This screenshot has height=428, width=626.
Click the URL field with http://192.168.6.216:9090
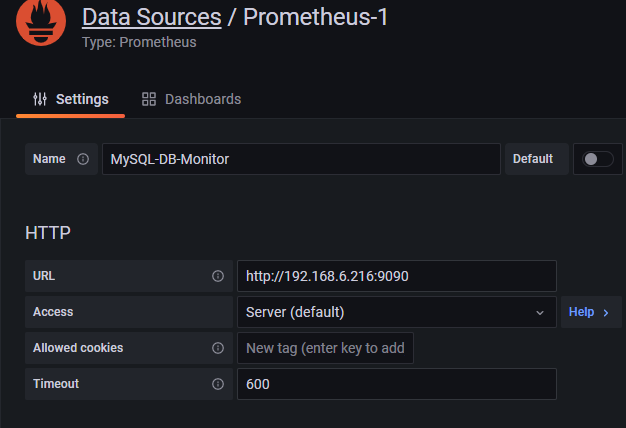click(x=396, y=276)
